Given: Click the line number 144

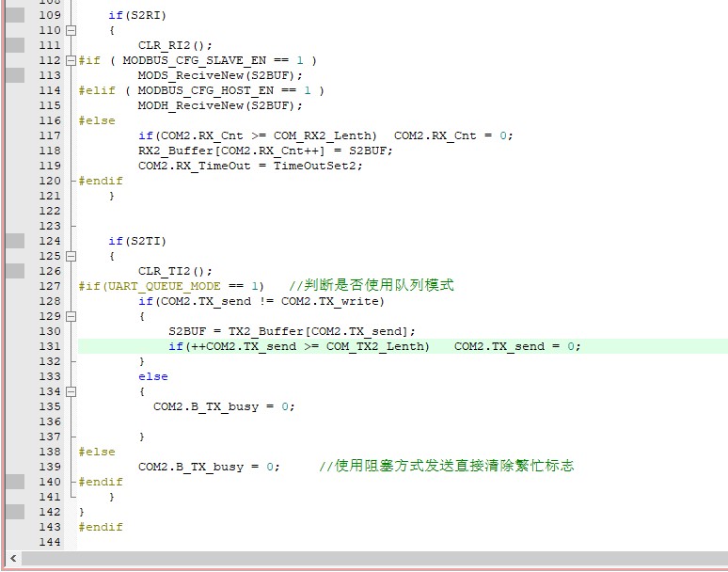Looking at the screenshot, I should point(50,542).
